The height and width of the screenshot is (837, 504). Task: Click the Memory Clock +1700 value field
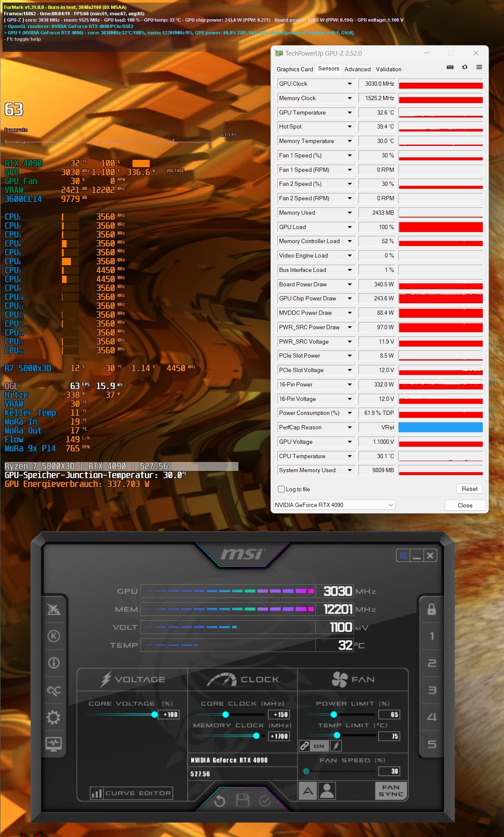279,736
